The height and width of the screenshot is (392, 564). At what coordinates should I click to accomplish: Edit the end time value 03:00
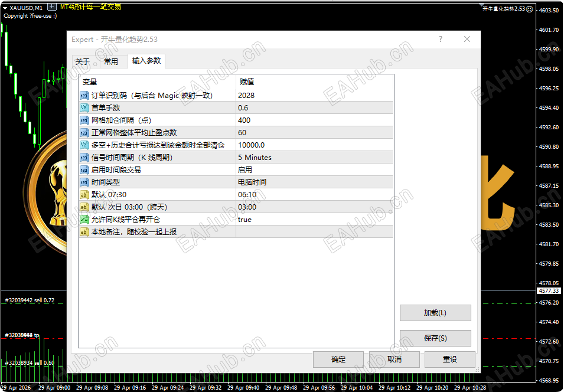(x=314, y=207)
